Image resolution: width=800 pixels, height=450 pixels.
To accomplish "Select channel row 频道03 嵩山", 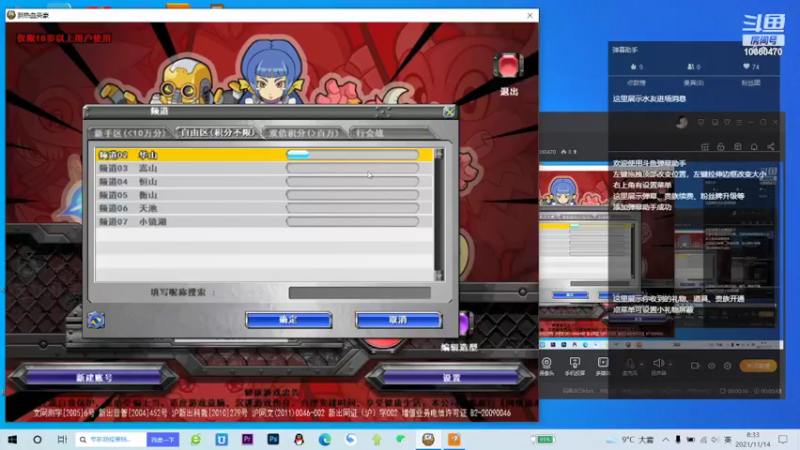I will coord(264,168).
